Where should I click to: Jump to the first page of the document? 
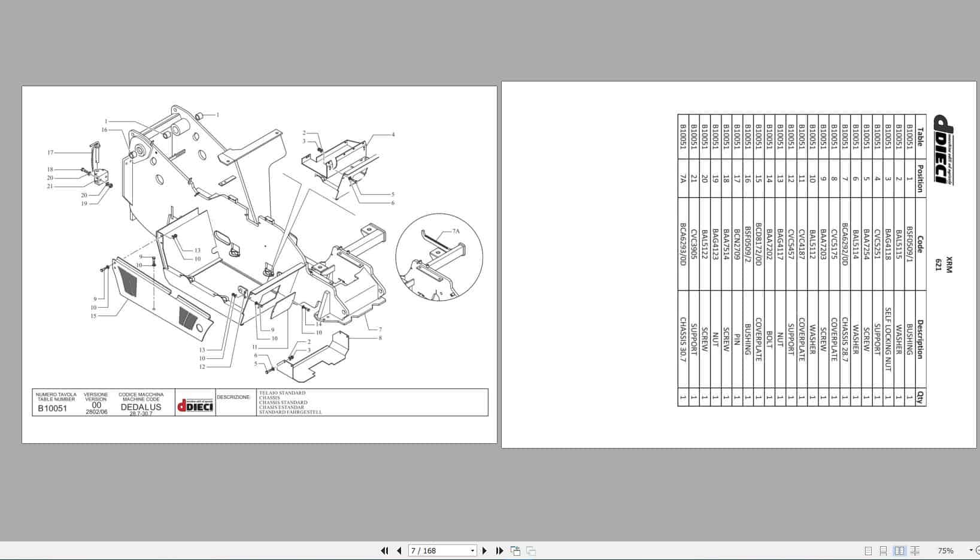tap(384, 550)
